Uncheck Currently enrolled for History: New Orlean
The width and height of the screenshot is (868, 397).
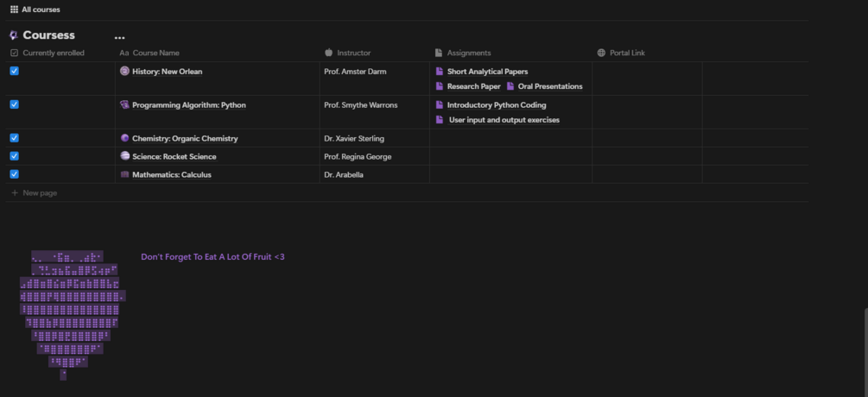coord(14,72)
